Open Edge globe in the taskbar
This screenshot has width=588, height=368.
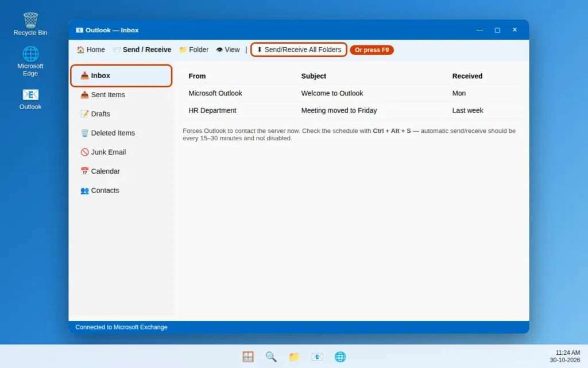(x=340, y=356)
